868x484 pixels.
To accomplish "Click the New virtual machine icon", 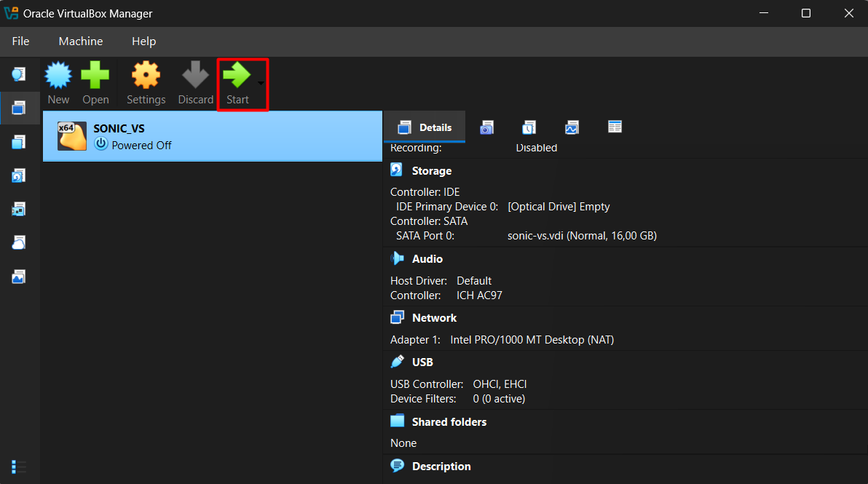I will 58,75.
